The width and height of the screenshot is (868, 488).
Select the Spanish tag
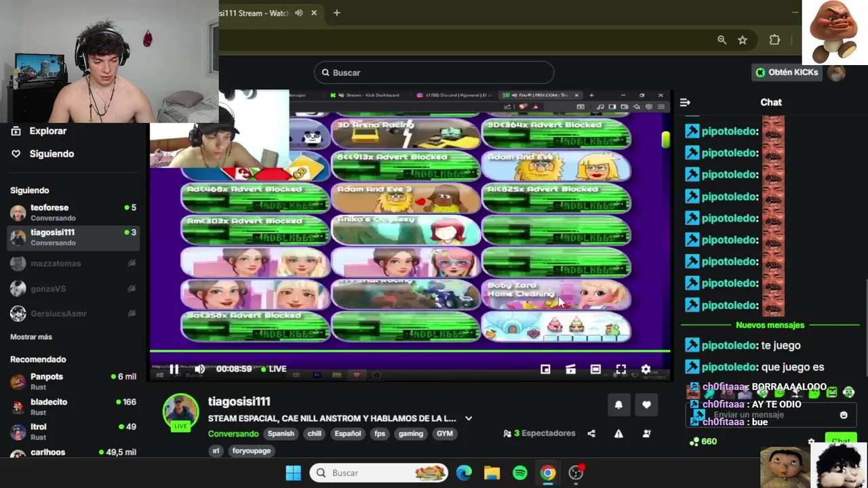tap(281, 434)
